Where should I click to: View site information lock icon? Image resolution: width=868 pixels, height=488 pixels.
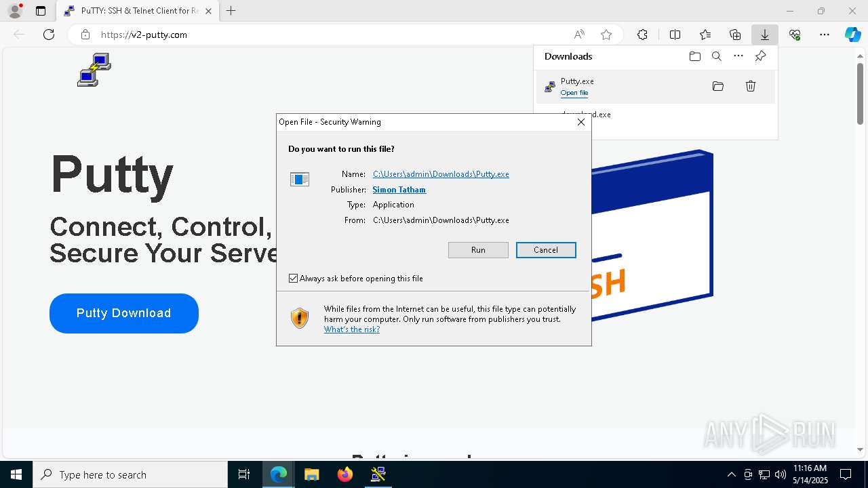85,35
